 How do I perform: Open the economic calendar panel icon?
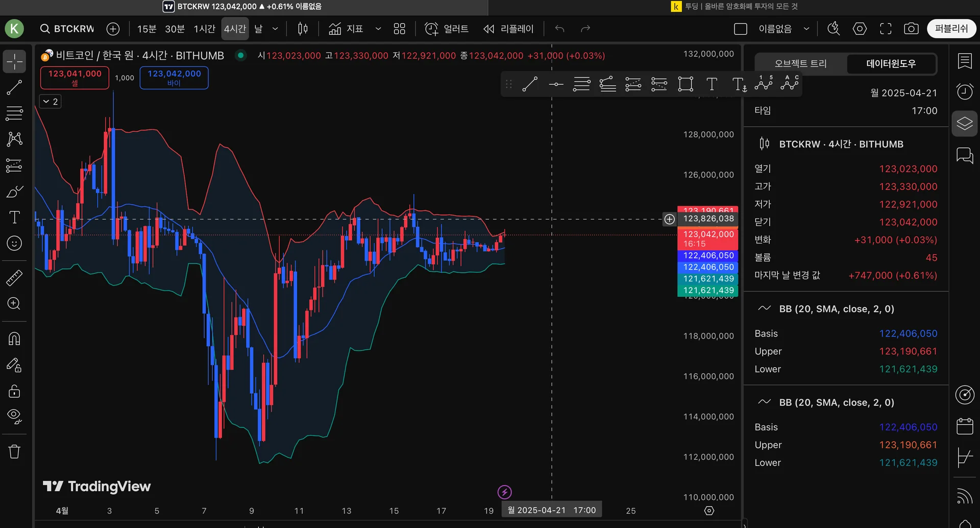tap(965, 426)
